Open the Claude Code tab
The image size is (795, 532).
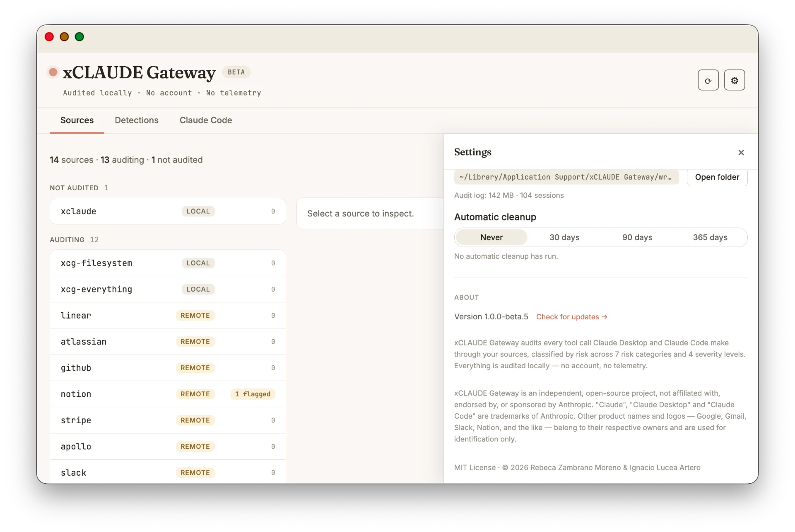[x=206, y=120]
